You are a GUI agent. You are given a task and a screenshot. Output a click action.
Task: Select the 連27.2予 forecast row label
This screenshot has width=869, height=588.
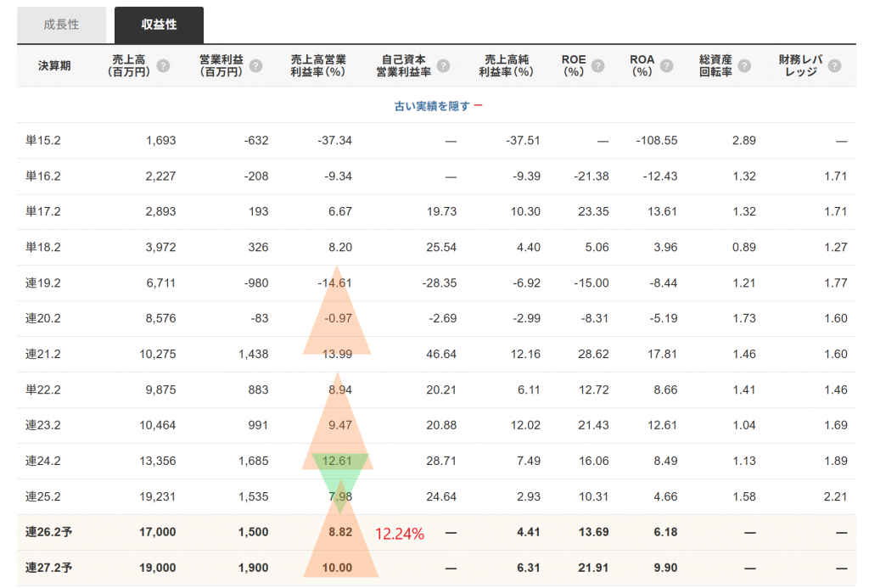[x=48, y=568]
